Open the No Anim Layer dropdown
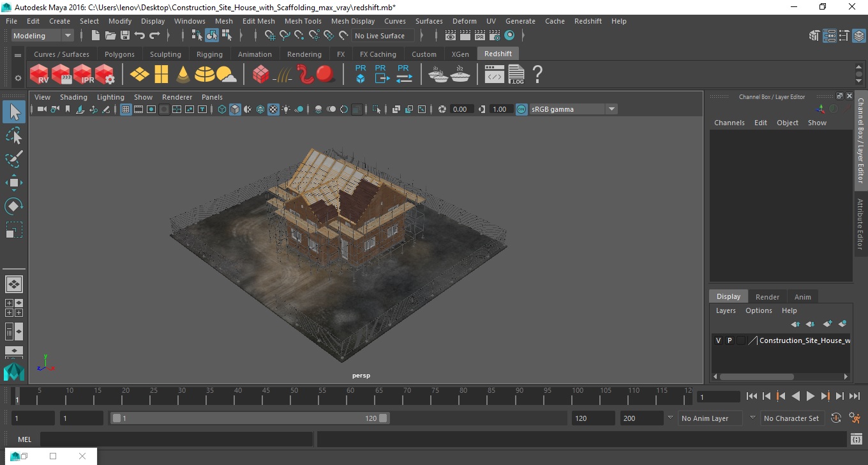Screen dimensions: 868x465 [x=711, y=418]
